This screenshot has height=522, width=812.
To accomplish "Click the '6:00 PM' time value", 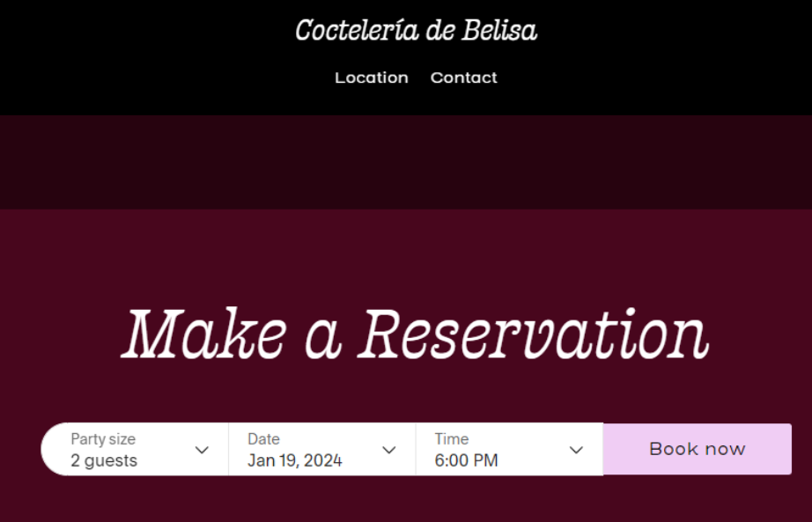I will [466, 460].
